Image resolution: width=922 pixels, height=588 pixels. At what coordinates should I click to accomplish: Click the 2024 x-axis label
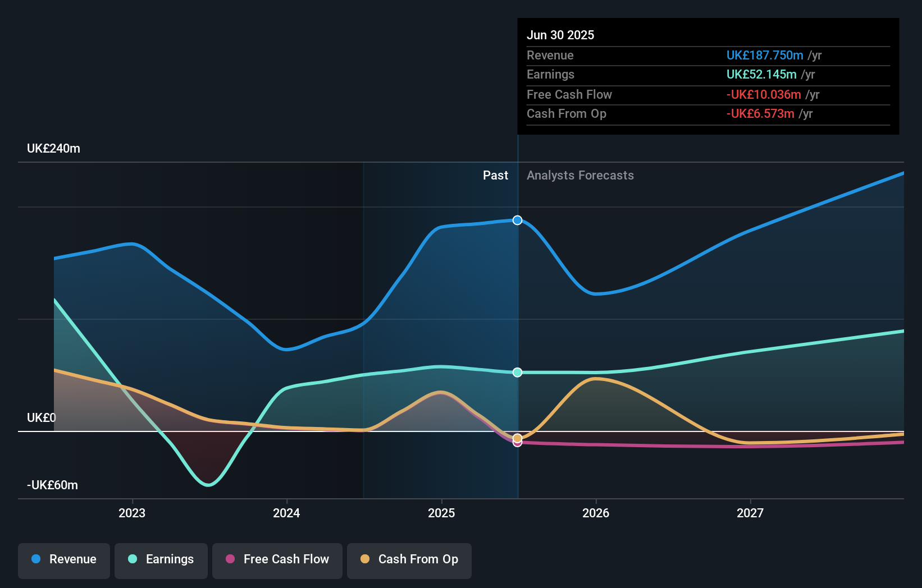pos(286,513)
